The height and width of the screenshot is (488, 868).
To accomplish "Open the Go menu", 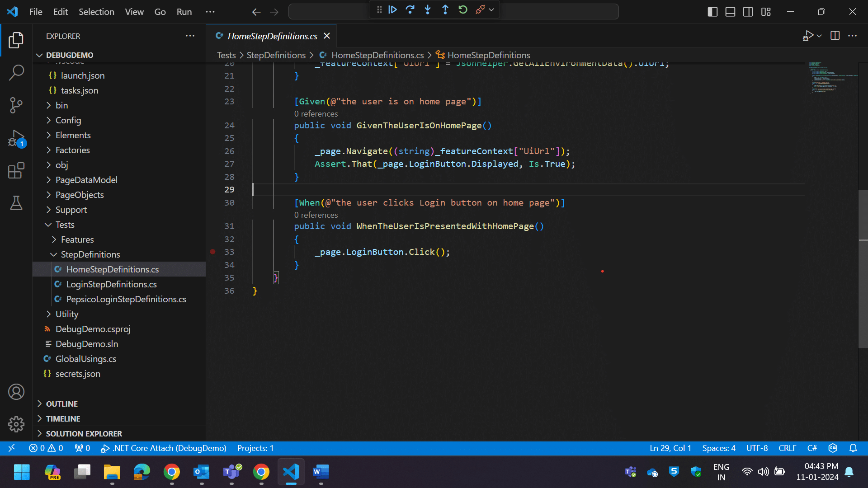I will [x=160, y=12].
